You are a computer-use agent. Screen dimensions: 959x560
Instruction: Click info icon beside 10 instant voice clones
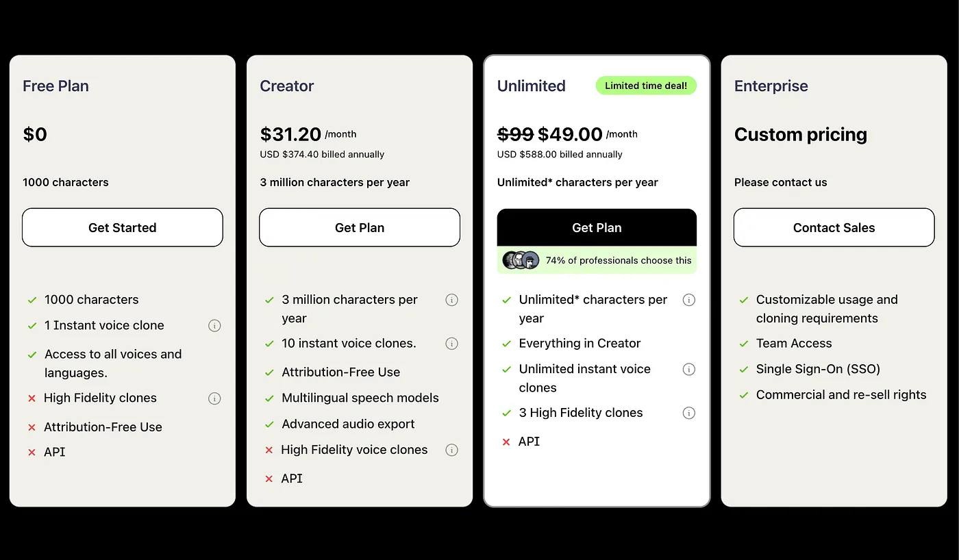point(451,344)
